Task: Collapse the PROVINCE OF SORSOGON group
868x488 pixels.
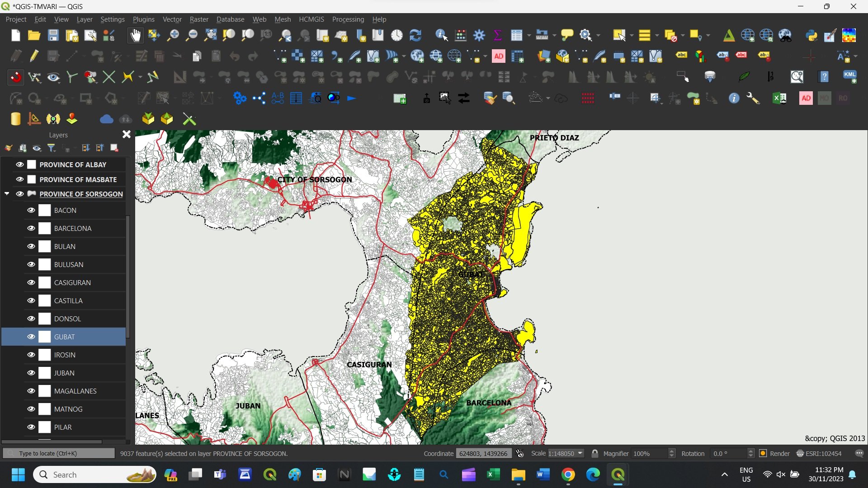Action: 7,194
